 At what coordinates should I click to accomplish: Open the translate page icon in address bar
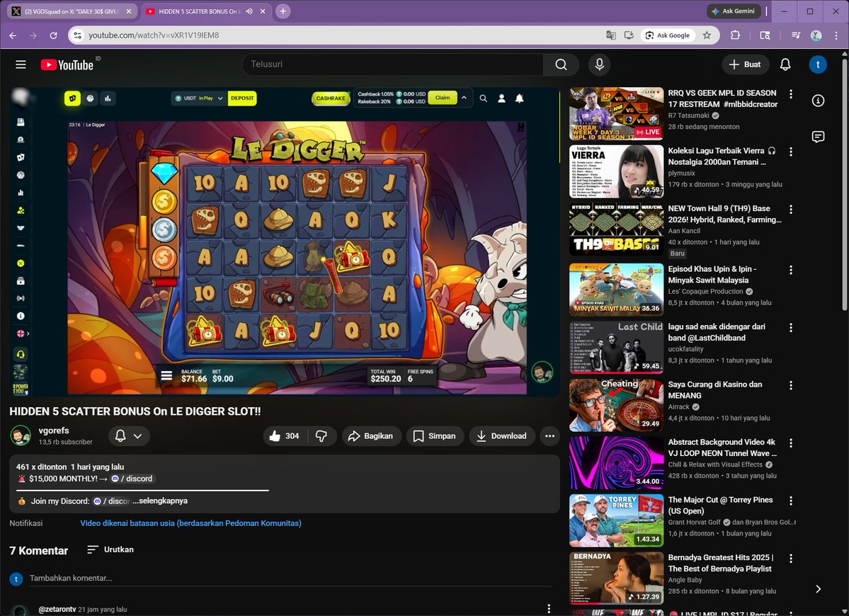pos(611,35)
